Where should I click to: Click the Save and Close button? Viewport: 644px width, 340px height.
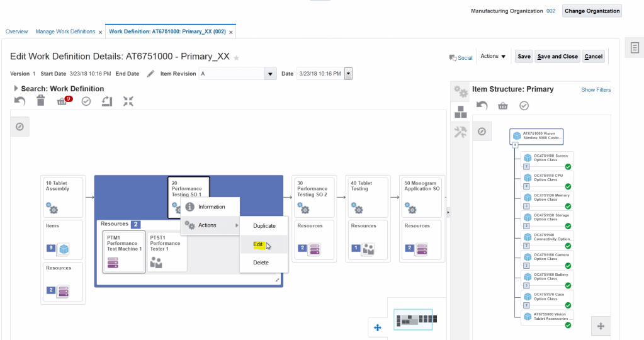(557, 57)
